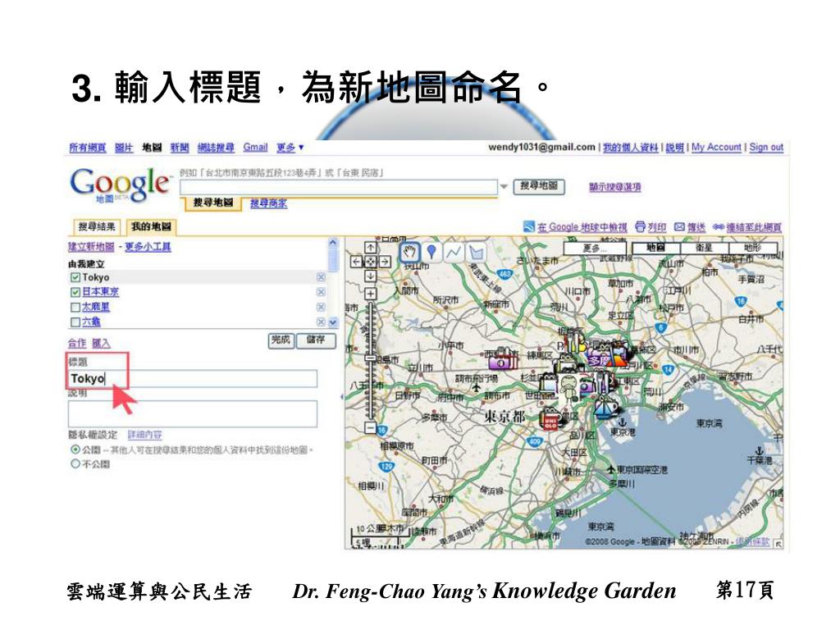840x630 pixels.
Task: Zoom out with the minus button
Action: [370, 427]
